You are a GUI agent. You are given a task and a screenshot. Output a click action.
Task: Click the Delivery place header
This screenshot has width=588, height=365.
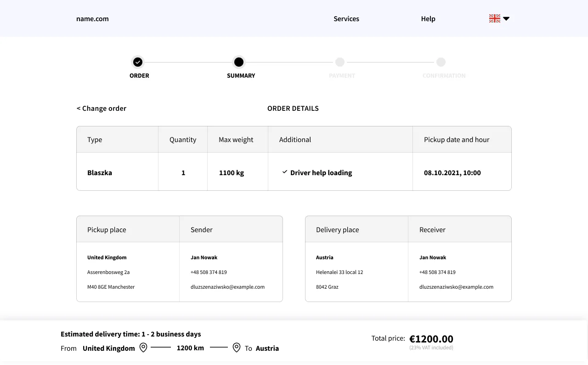pyautogui.click(x=338, y=230)
